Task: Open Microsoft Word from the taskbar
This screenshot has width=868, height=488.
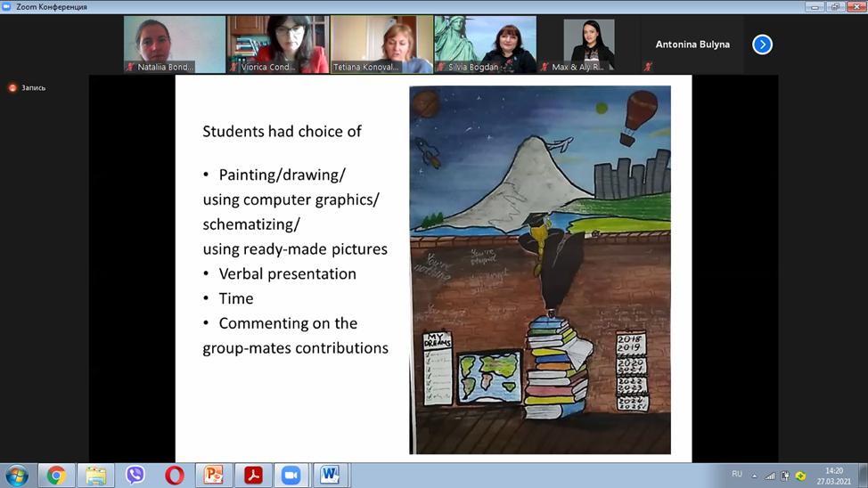Action: 330,476
